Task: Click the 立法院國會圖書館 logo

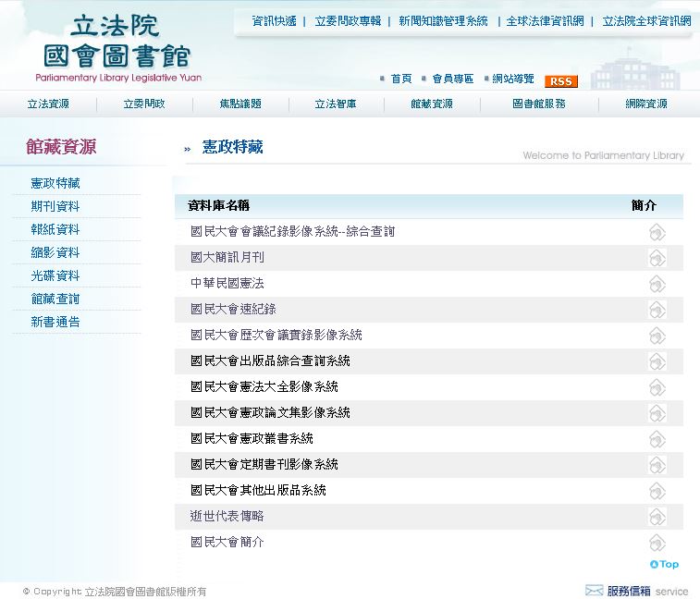Action: pyautogui.click(x=117, y=48)
